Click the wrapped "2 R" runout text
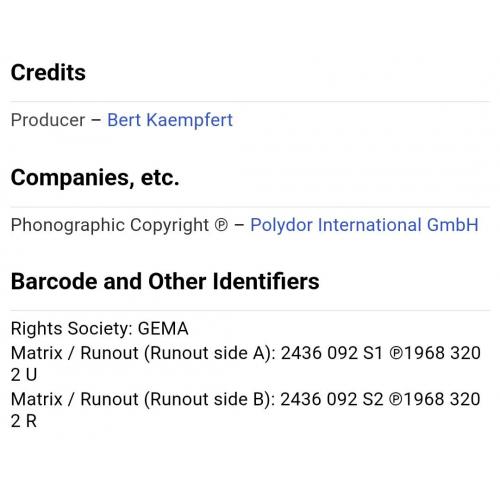 point(24,421)
